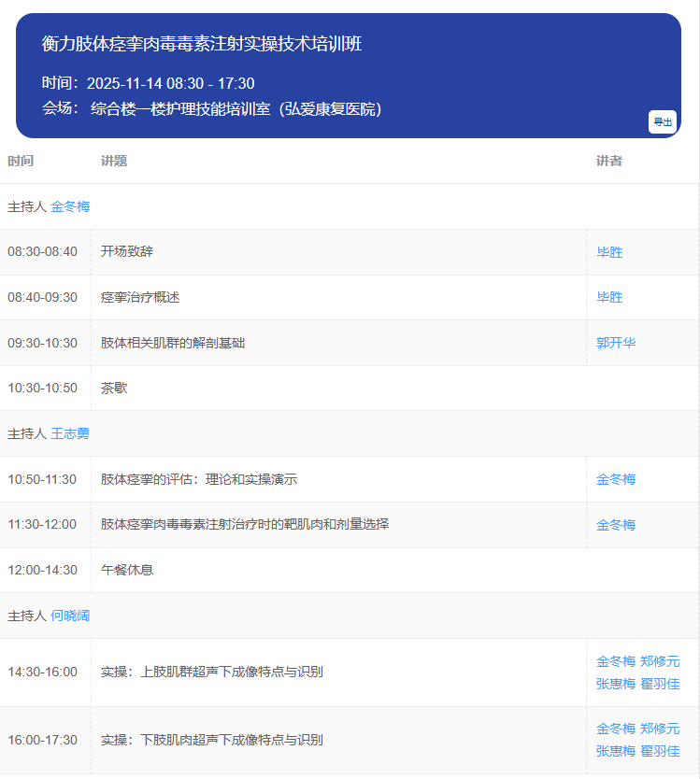Open speaker 郭开华 profile link

[616, 343]
